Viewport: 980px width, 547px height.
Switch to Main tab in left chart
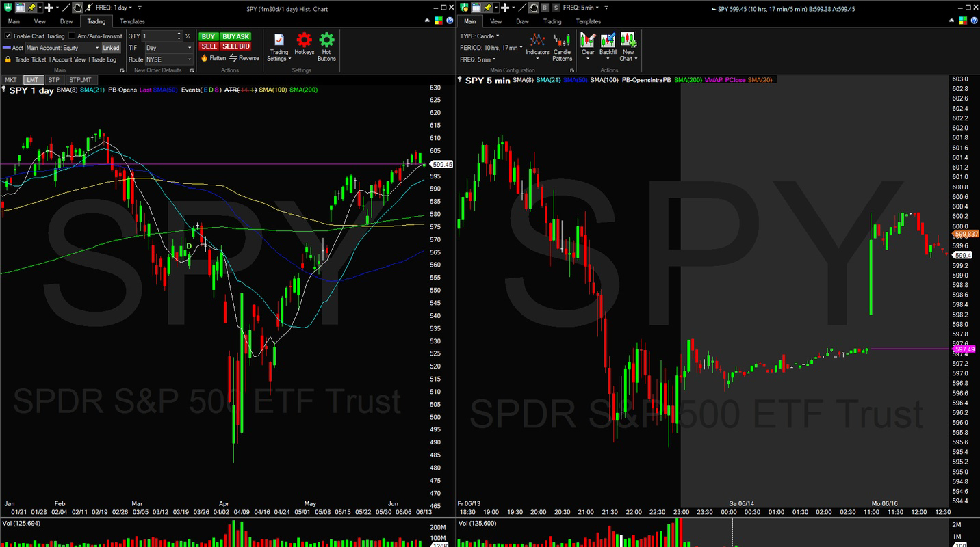click(14, 21)
